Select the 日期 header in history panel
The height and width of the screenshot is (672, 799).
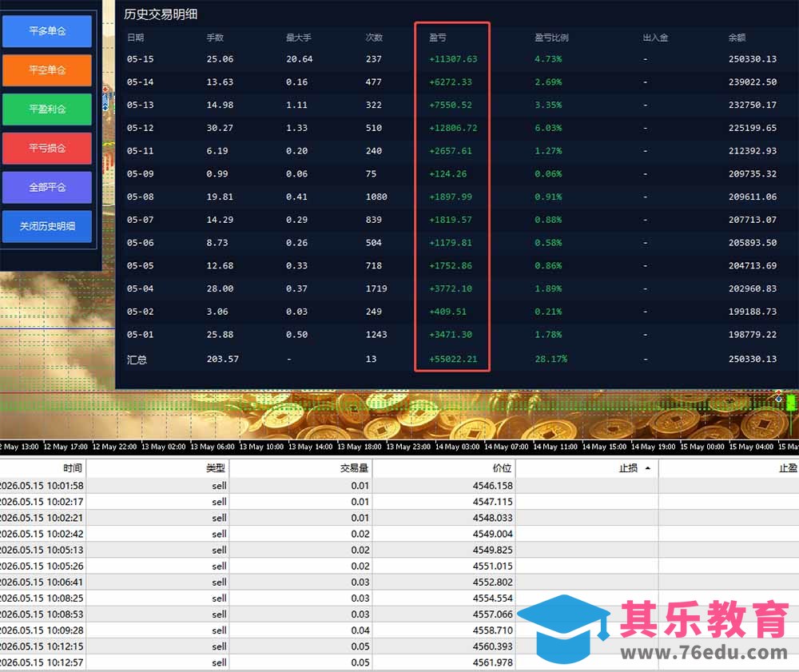coord(136,38)
